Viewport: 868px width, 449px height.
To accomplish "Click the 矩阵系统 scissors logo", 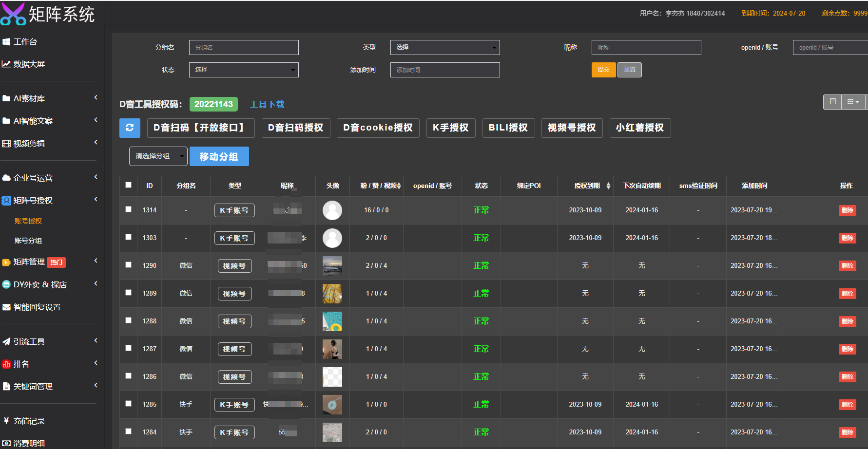I will (x=13, y=14).
